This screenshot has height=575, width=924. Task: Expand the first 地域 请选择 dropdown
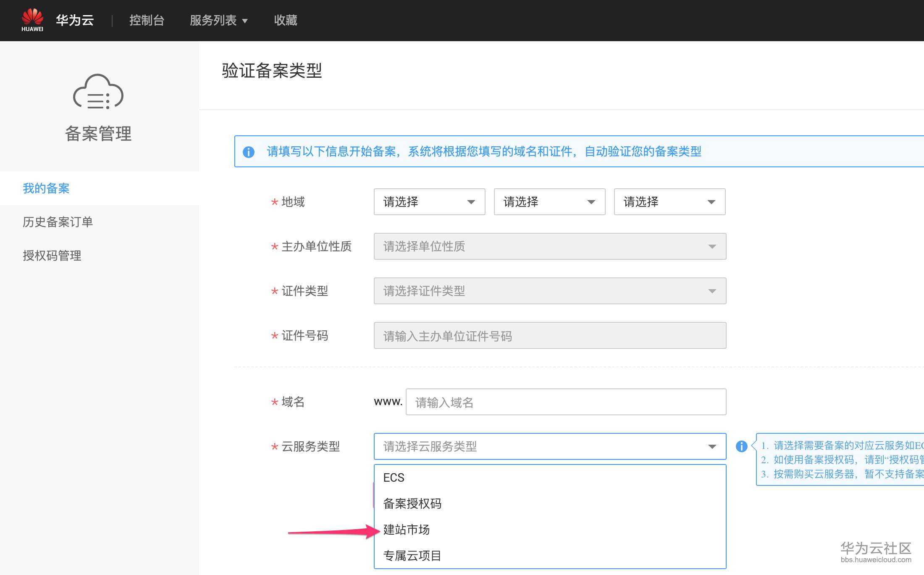429,202
